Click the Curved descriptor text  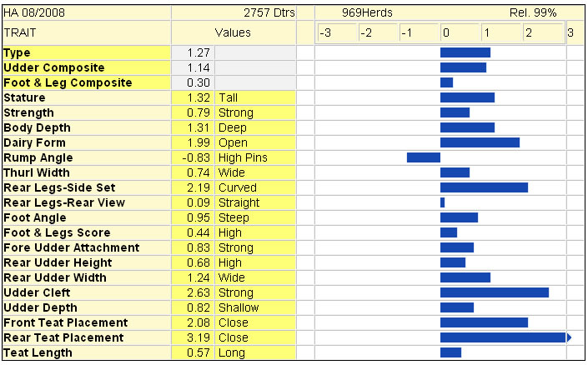coord(238,187)
